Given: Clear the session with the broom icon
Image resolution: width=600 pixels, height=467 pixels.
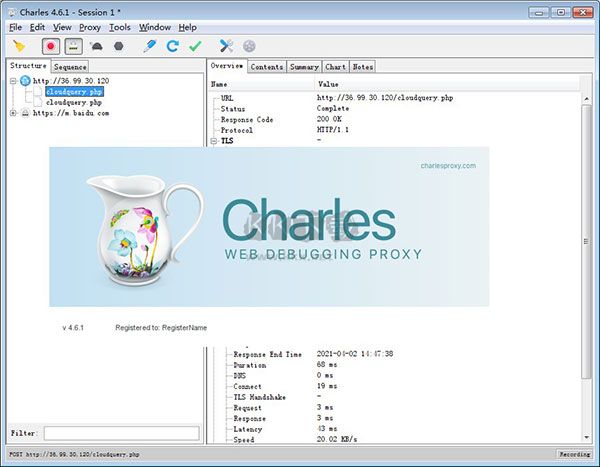Looking at the screenshot, I should coord(19,46).
